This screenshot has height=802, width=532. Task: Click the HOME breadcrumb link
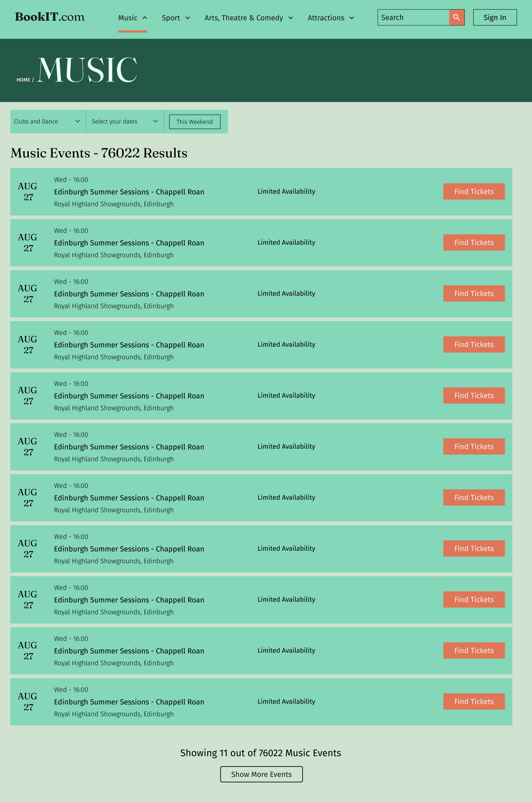pyautogui.click(x=23, y=80)
